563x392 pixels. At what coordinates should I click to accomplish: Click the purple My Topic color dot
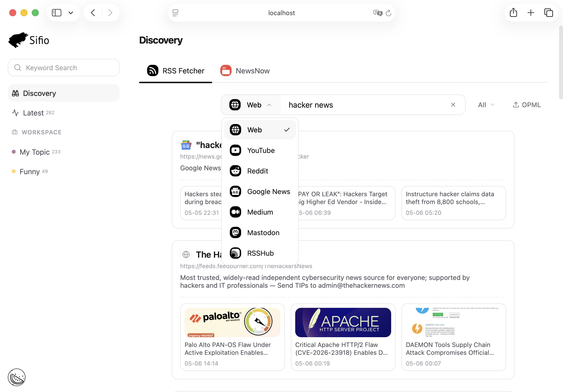(14, 152)
